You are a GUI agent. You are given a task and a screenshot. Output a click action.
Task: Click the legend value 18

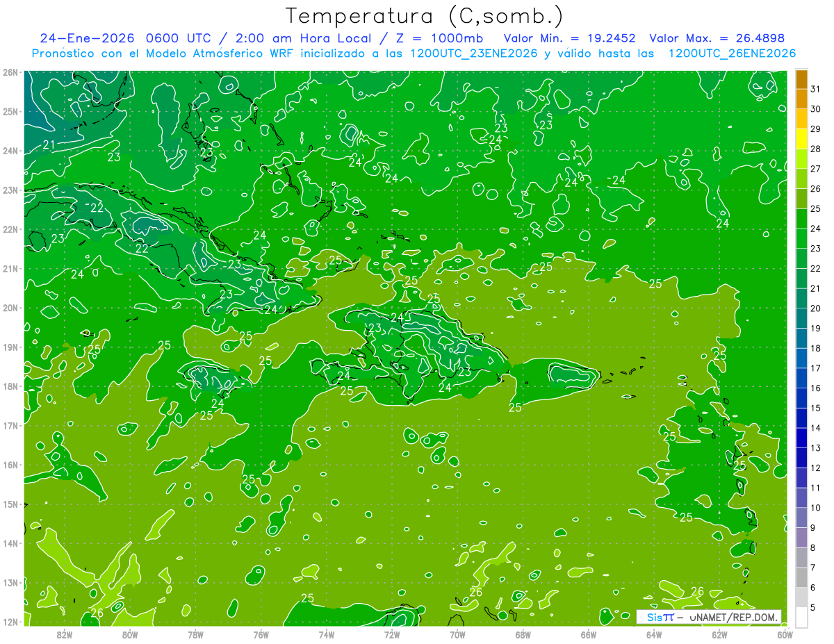tap(815, 349)
